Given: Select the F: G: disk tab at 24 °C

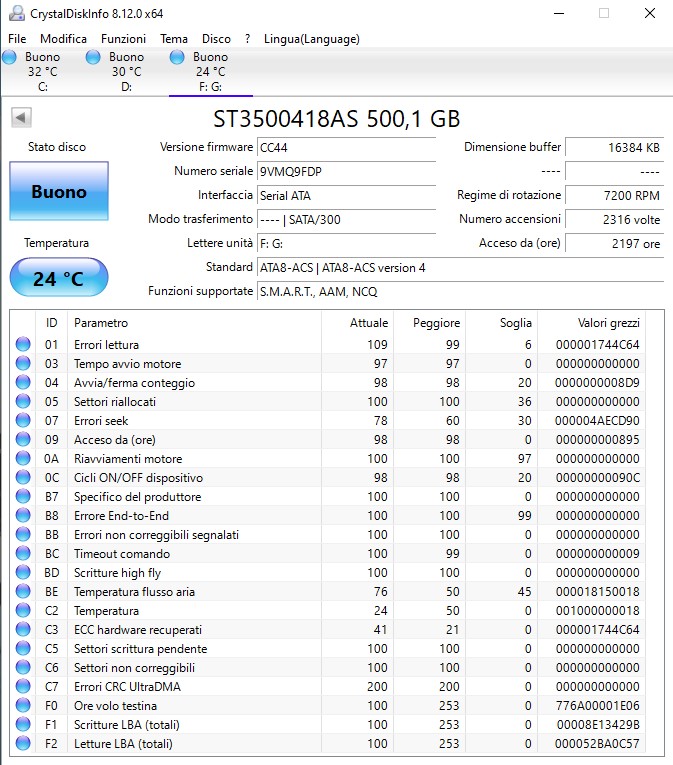Looking at the screenshot, I should tap(210, 72).
